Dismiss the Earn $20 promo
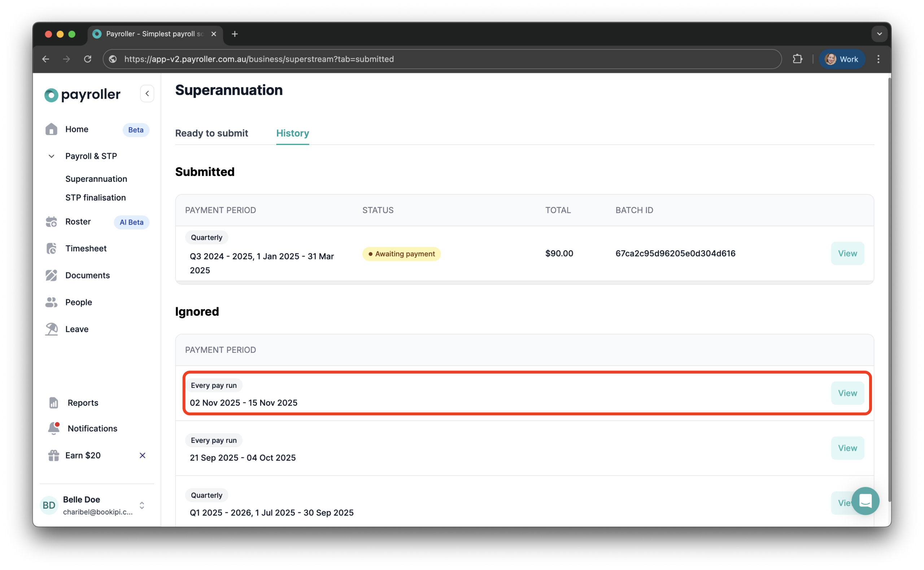924x570 pixels. (142, 455)
